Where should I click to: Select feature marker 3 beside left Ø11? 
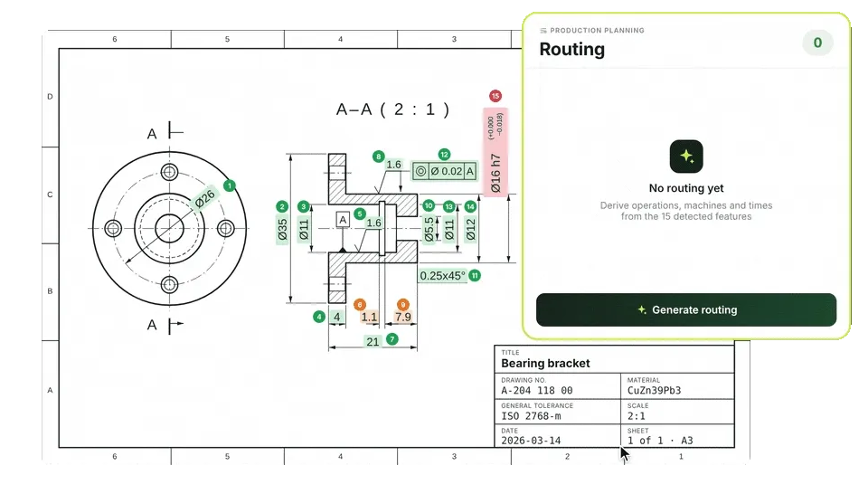(304, 206)
